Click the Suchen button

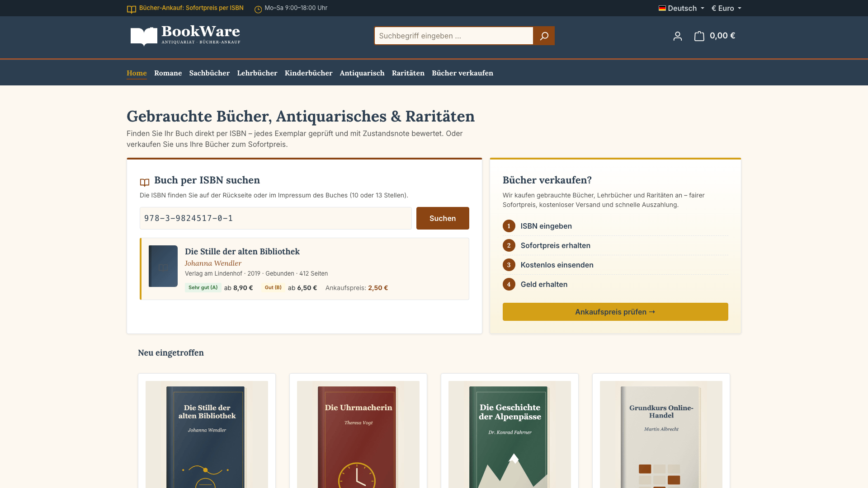[x=443, y=218]
